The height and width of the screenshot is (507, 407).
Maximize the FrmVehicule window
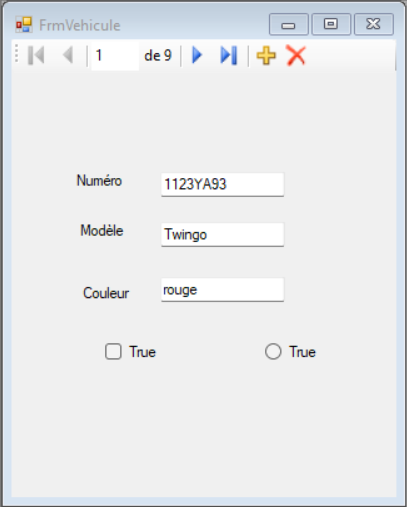[331, 24]
